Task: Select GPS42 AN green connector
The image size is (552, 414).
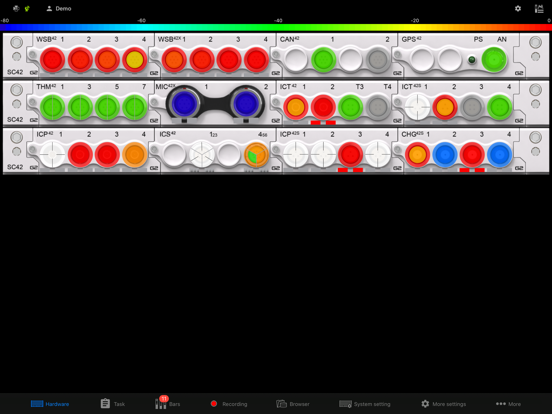Action: [x=494, y=60]
